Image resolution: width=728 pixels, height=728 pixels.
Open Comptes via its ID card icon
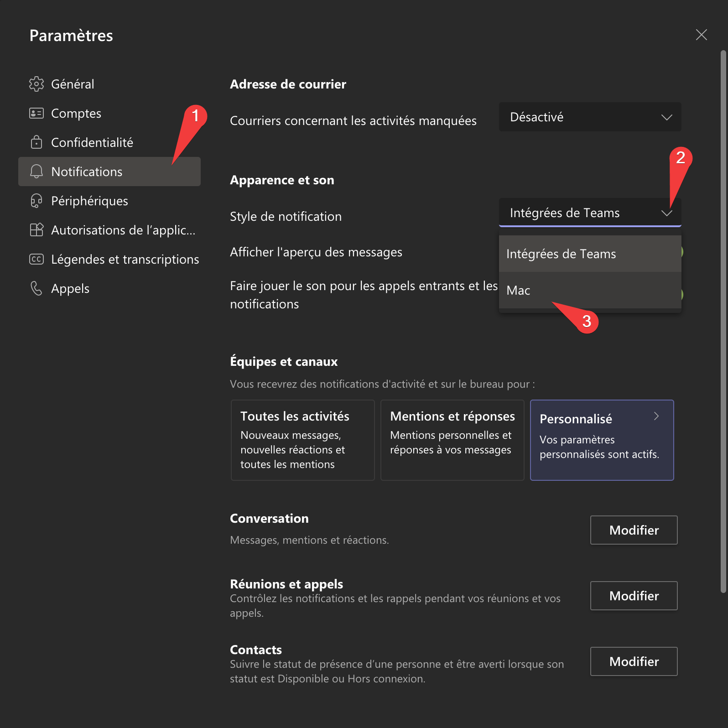(36, 113)
